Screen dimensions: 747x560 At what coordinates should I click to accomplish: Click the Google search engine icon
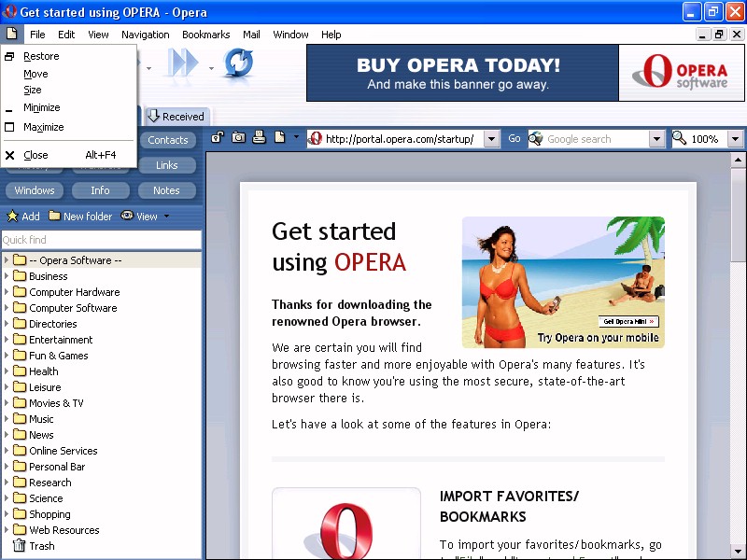[x=536, y=138]
